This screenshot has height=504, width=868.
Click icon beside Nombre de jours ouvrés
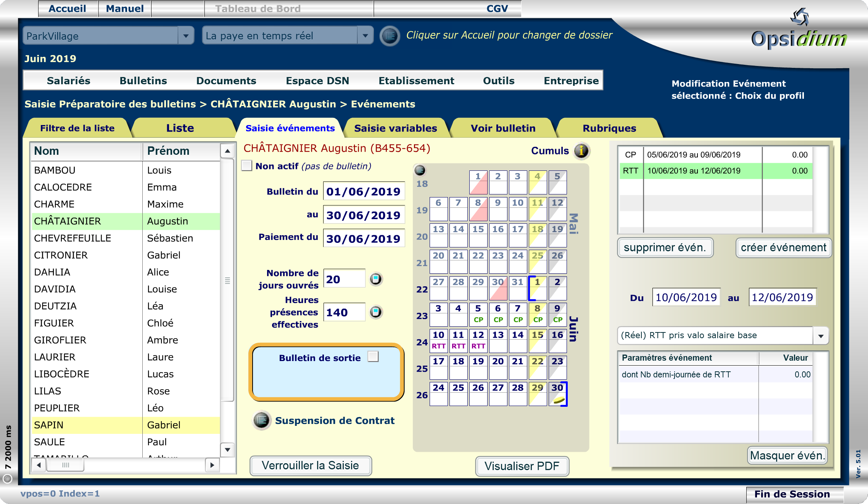pos(376,279)
